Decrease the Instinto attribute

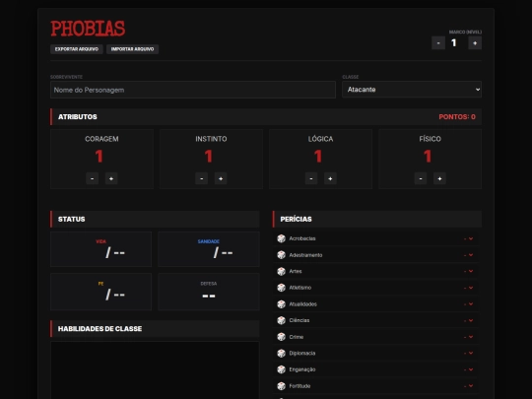[202, 178]
